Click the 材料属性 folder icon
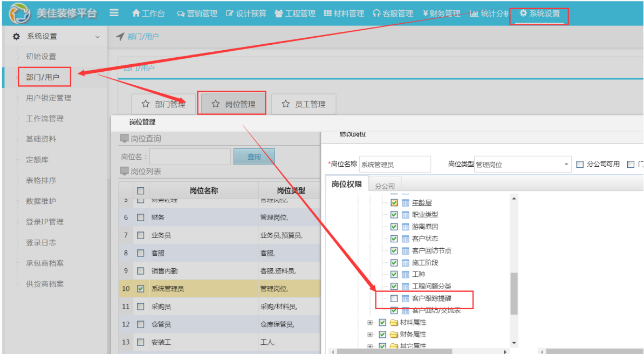 (394, 323)
